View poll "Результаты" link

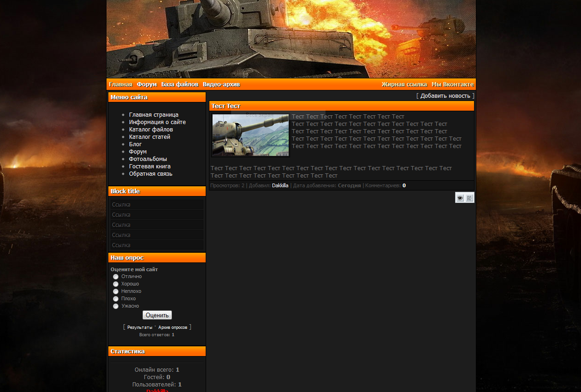point(140,327)
